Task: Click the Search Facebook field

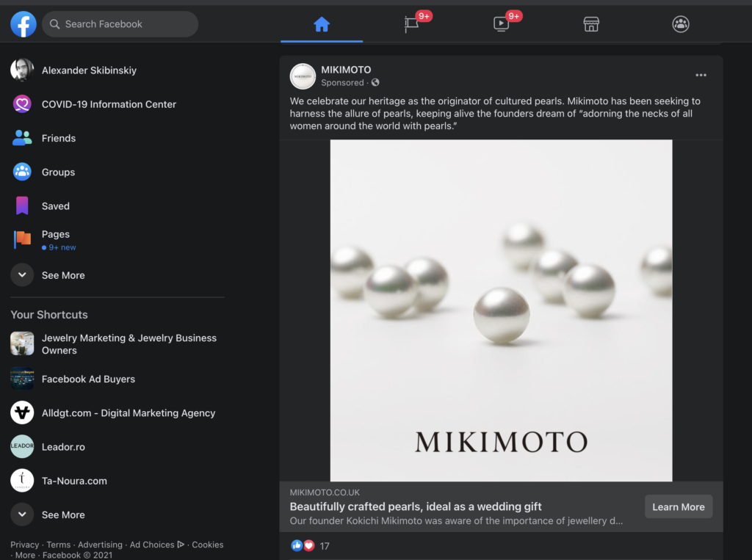Action: pyautogui.click(x=120, y=24)
